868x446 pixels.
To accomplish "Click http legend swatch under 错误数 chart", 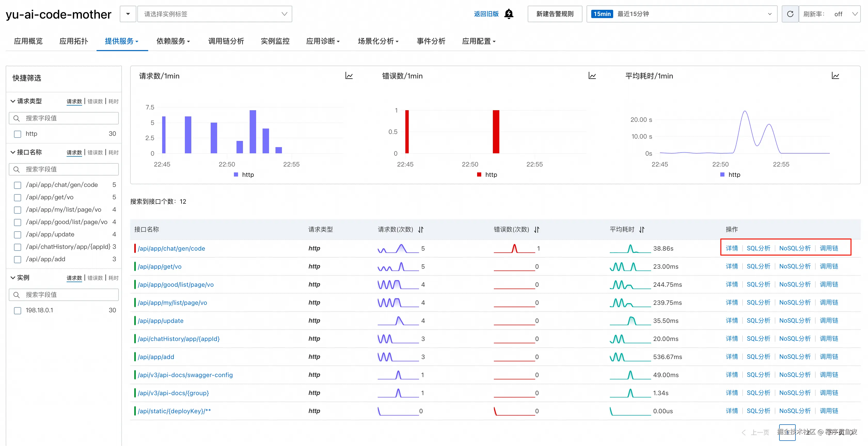I will 479,174.
